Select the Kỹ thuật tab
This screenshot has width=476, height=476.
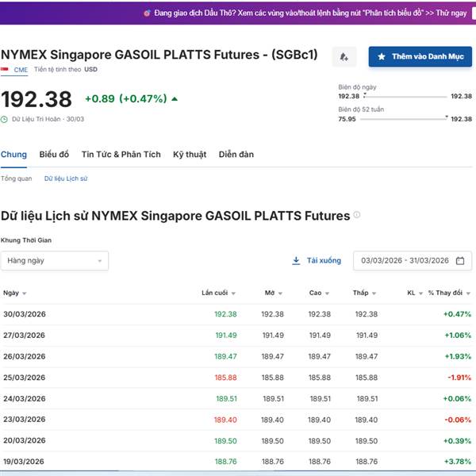[x=190, y=155]
